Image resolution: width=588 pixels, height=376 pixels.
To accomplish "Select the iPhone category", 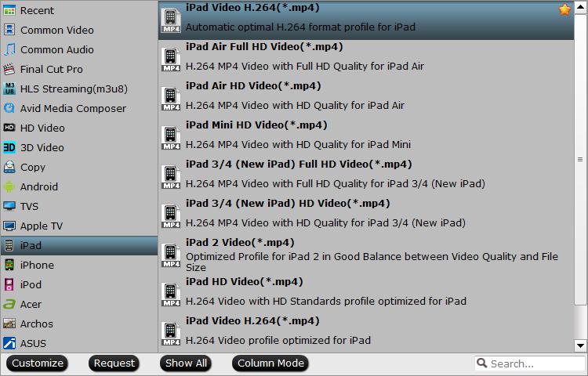I will click(x=79, y=265).
